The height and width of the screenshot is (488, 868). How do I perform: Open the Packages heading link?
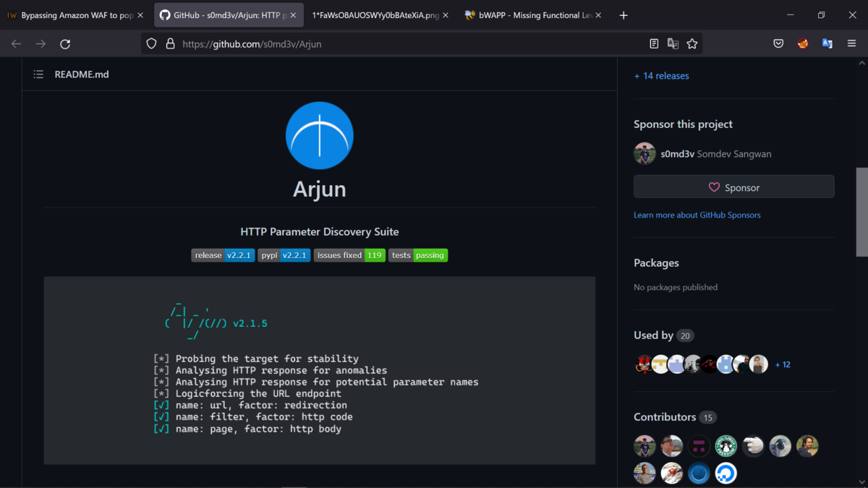click(656, 263)
